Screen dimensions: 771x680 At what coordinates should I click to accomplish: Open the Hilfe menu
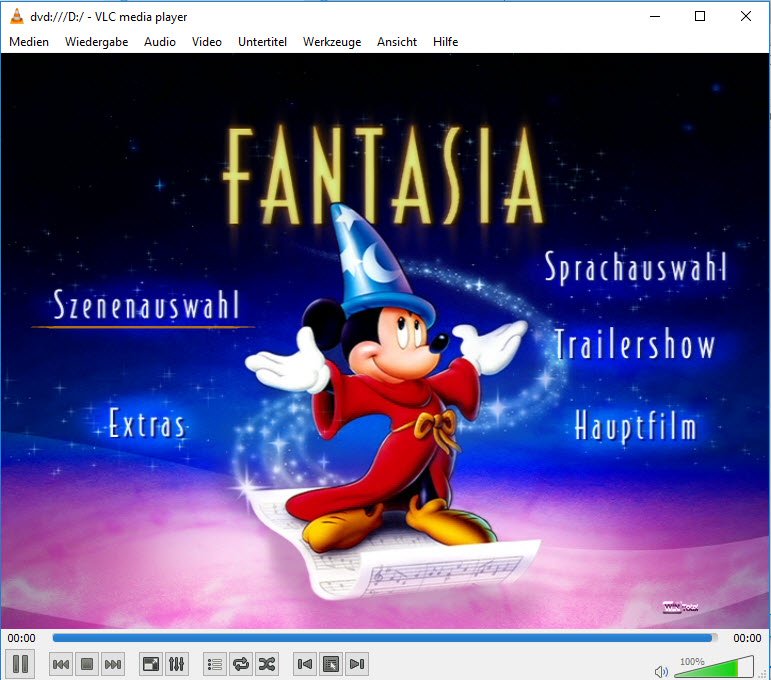point(445,42)
